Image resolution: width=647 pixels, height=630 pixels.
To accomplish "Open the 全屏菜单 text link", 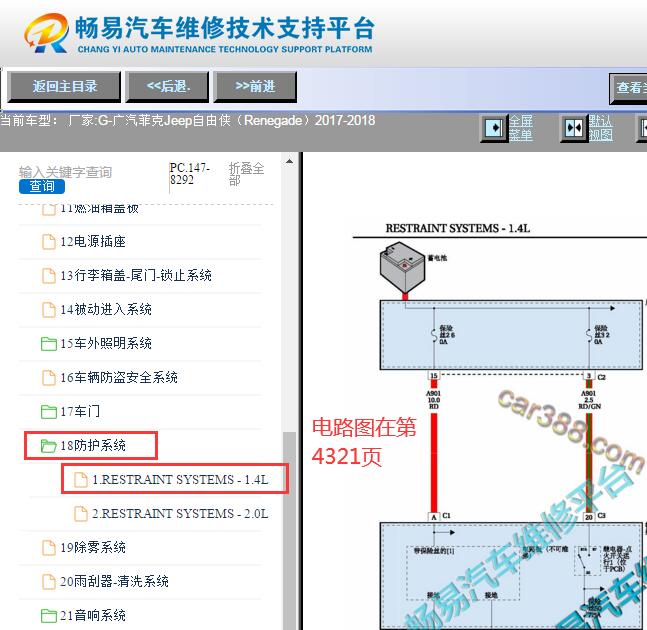I will coord(520,128).
